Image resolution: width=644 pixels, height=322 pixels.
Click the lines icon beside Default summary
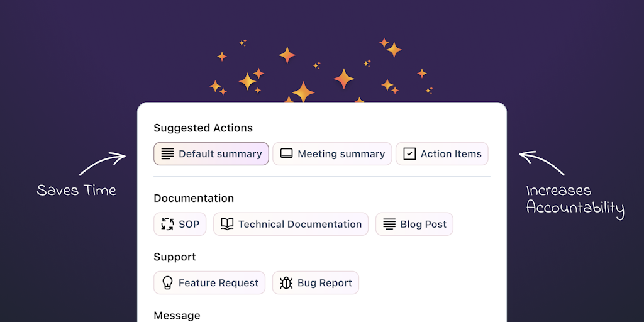click(x=167, y=153)
